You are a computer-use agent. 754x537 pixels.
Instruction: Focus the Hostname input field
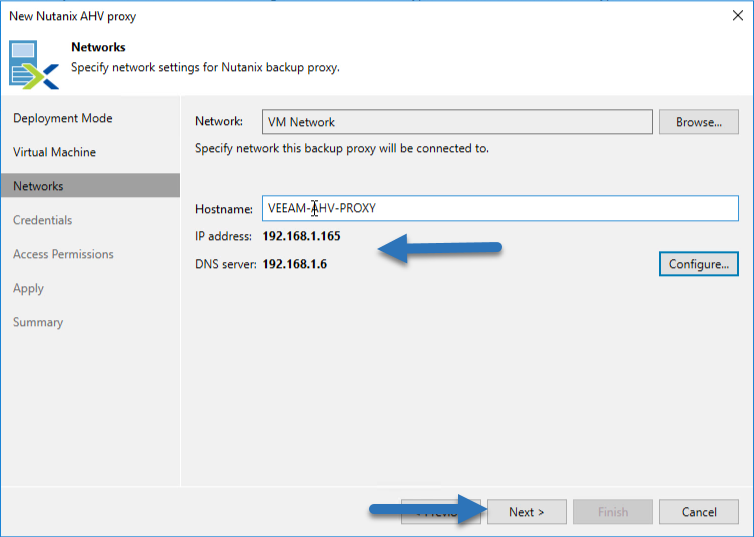[500, 208]
